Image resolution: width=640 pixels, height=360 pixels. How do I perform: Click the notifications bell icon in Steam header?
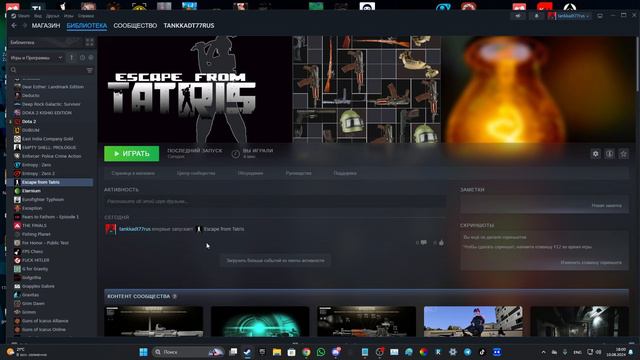click(x=536, y=16)
